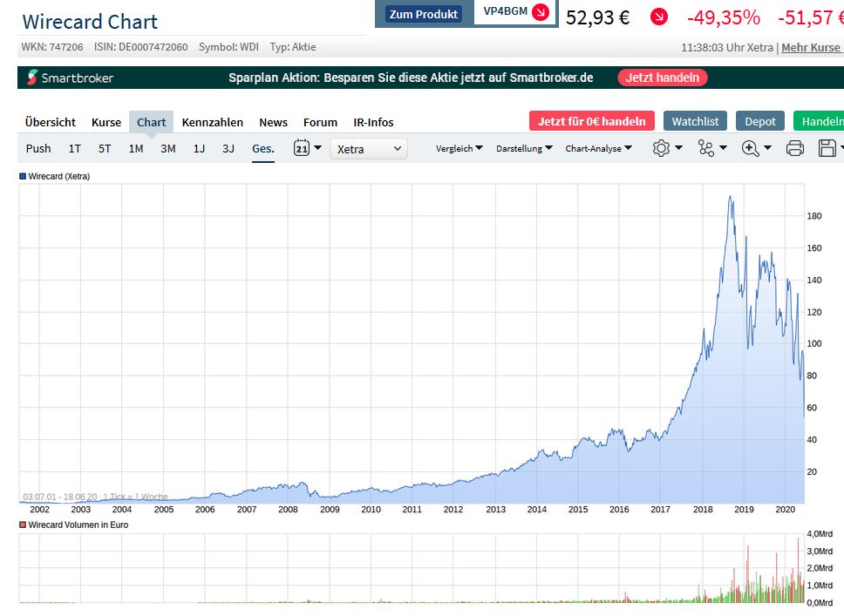The height and width of the screenshot is (616, 844).
Task: Click the red Wirecard Volumen legend swatch
Action: tap(23, 525)
